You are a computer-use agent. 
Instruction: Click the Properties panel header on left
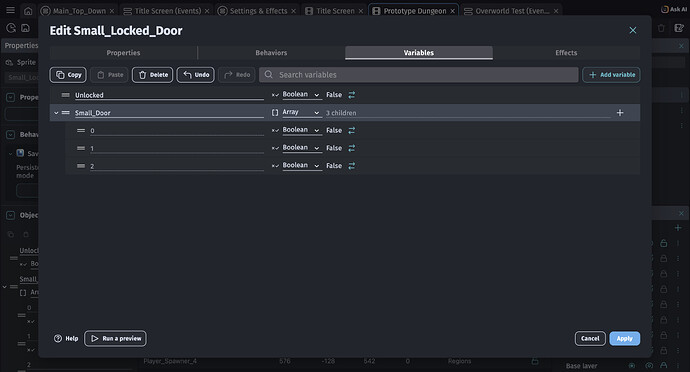(21, 45)
